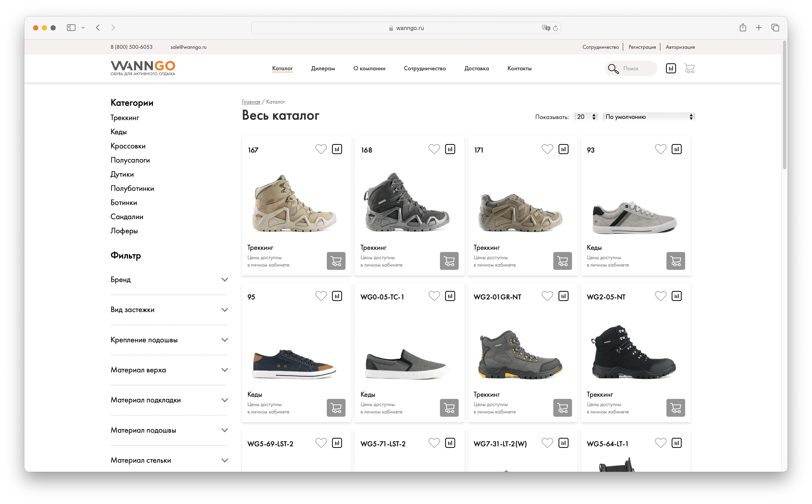The width and height of the screenshot is (812, 504).
Task: Favorite product WG0-05-TC-1 heart
Action: pyautogui.click(x=434, y=296)
